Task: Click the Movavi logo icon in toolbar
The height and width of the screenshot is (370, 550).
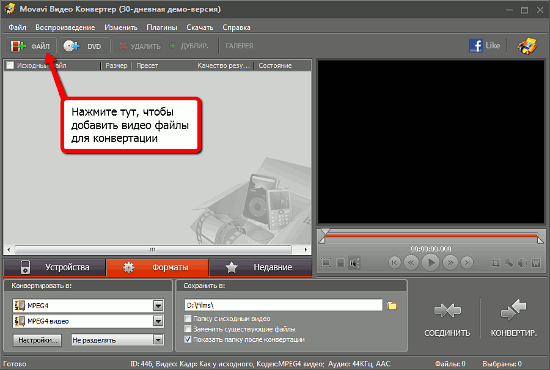Action: 527,46
